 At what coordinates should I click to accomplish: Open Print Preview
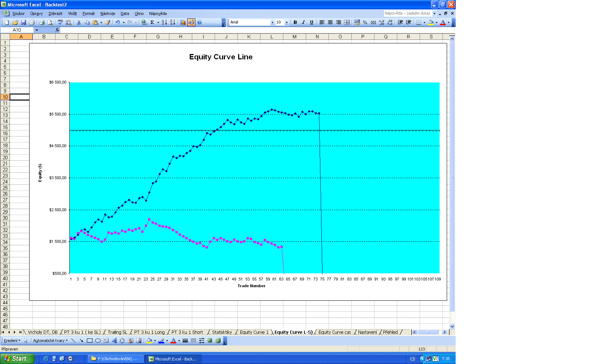[50, 22]
